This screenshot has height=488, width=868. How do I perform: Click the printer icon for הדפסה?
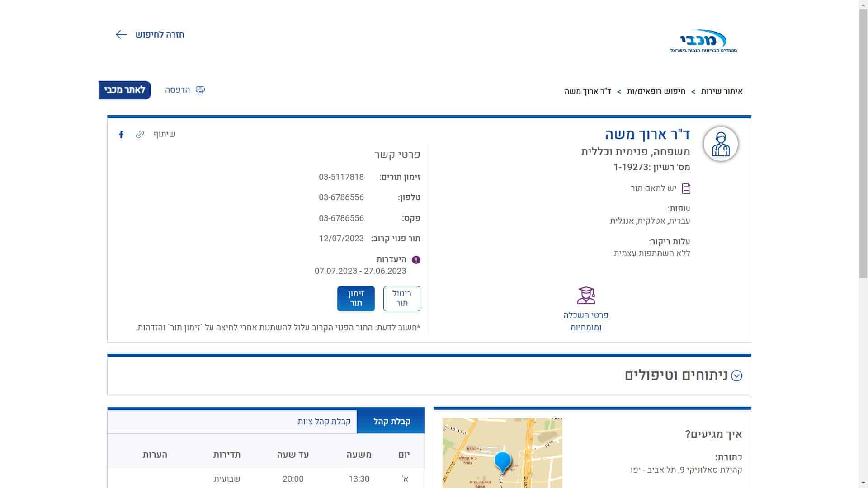coord(200,90)
